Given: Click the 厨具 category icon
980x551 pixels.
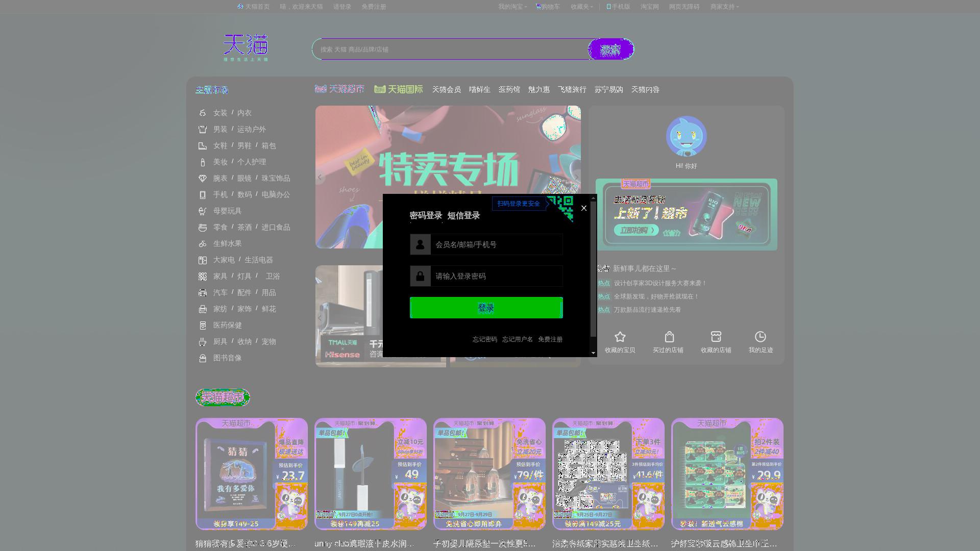Looking at the screenshot, I should [x=203, y=341].
